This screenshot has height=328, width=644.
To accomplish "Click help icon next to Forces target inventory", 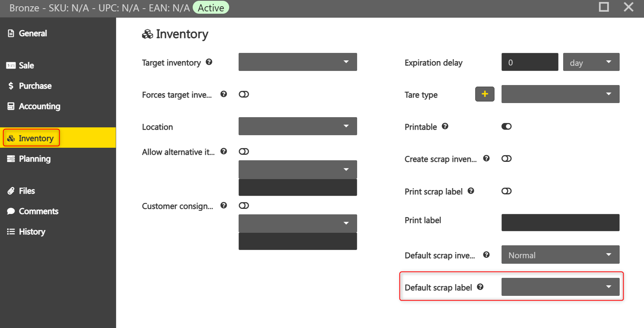I will click(224, 94).
